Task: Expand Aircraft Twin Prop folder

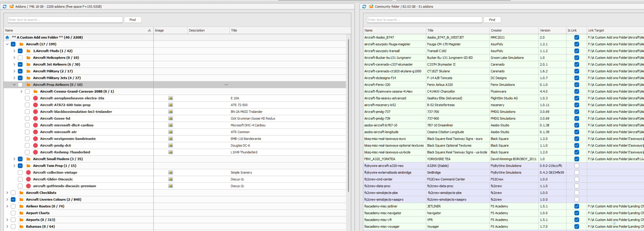Action: 14,166
